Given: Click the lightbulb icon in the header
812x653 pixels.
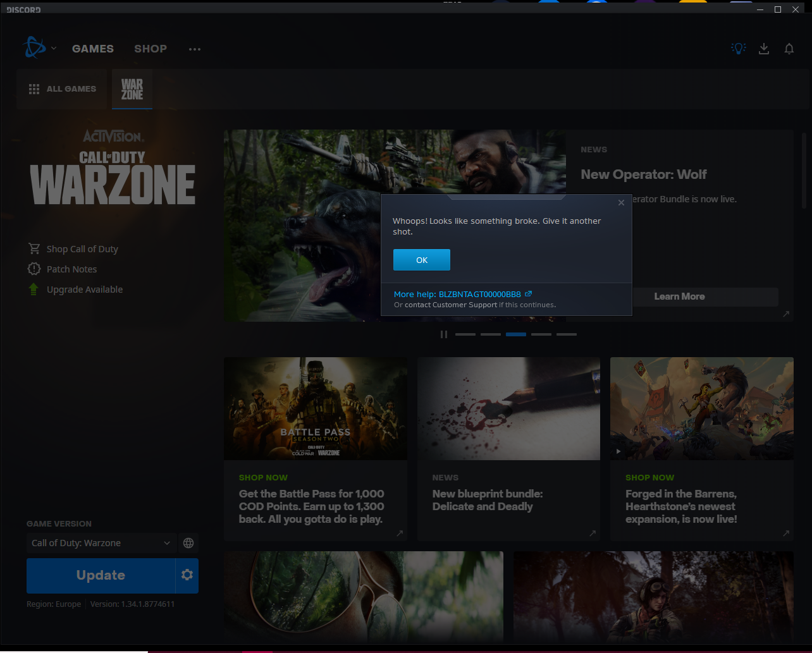Looking at the screenshot, I should point(738,49).
